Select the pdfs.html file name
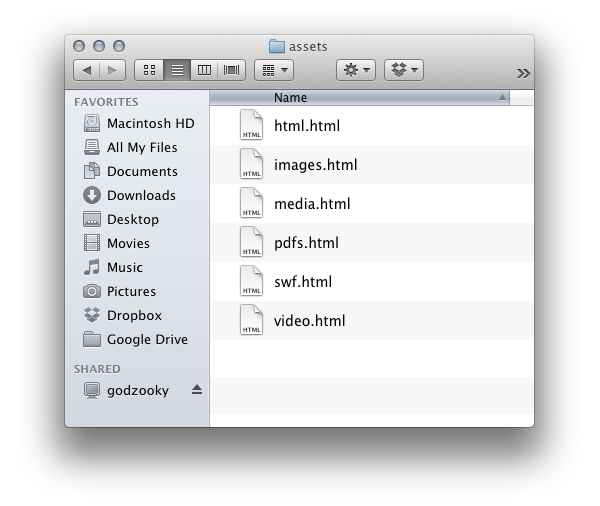This screenshot has width=600, height=506. (x=307, y=243)
